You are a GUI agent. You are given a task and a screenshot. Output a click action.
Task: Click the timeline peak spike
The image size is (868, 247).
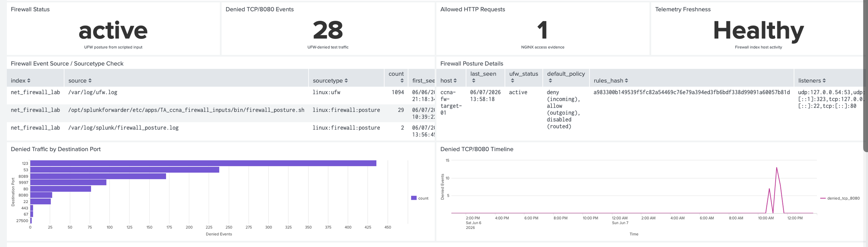(x=777, y=168)
